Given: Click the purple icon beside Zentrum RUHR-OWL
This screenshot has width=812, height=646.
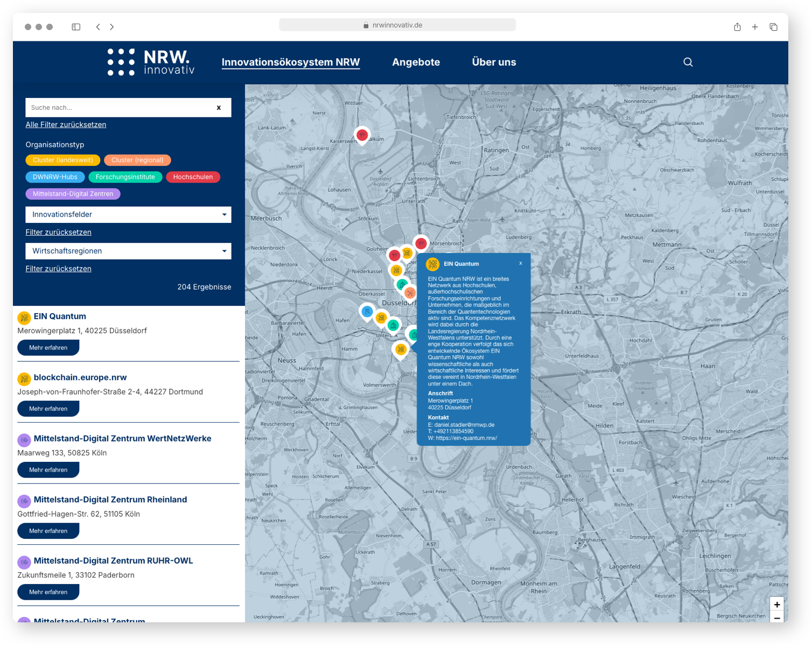Looking at the screenshot, I should [x=24, y=562].
